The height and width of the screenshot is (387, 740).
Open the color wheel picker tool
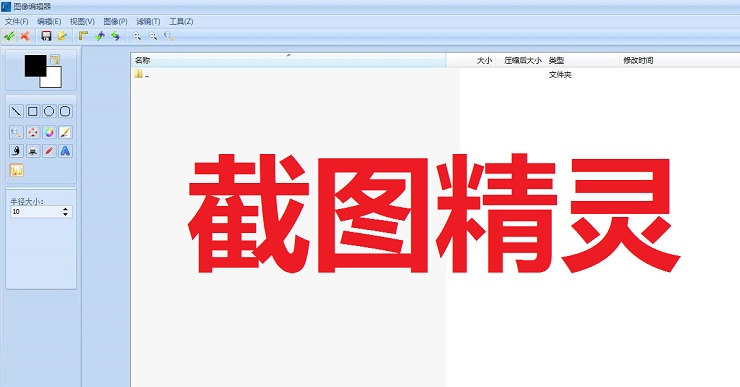coord(49,132)
